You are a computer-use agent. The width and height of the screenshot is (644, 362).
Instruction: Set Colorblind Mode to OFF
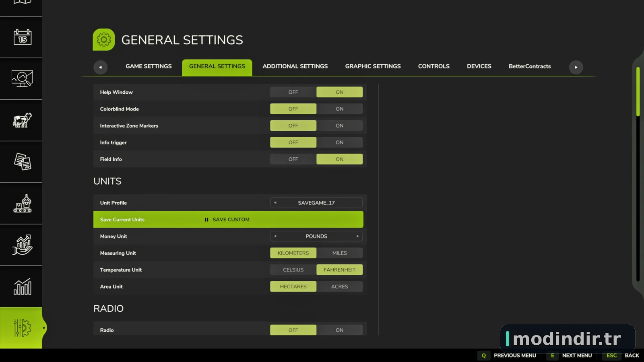click(x=293, y=109)
